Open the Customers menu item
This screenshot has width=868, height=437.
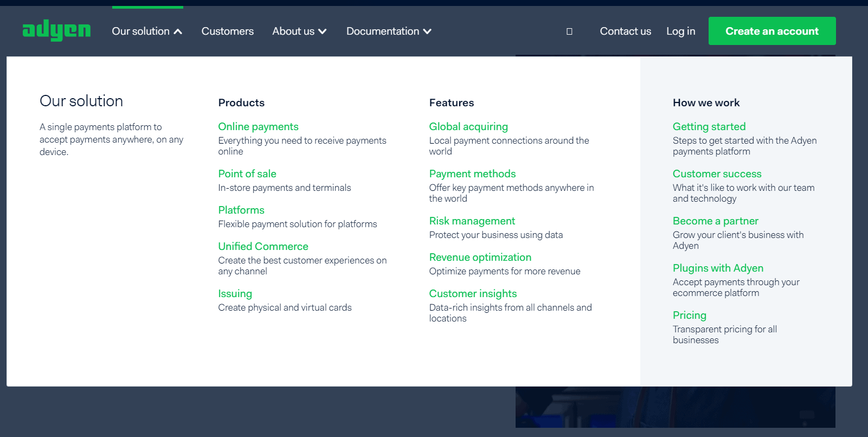click(227, 31)
